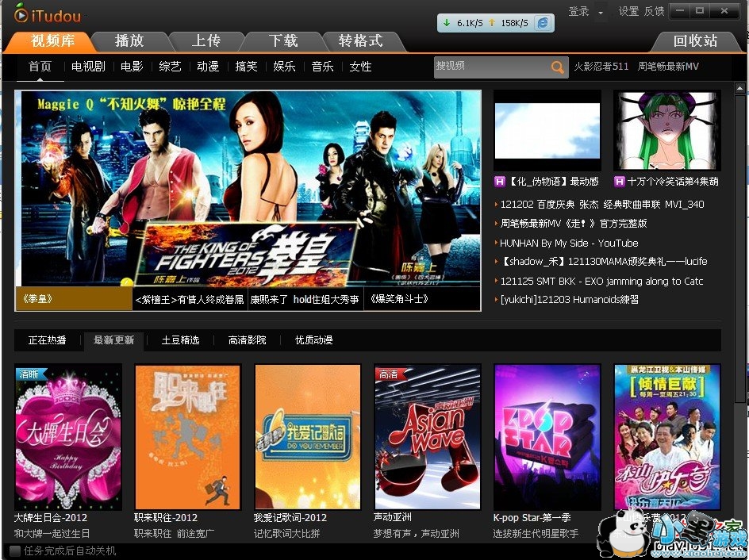Select the 首页 category
Viewport: 749px width, 560px height.
[40, 67]
